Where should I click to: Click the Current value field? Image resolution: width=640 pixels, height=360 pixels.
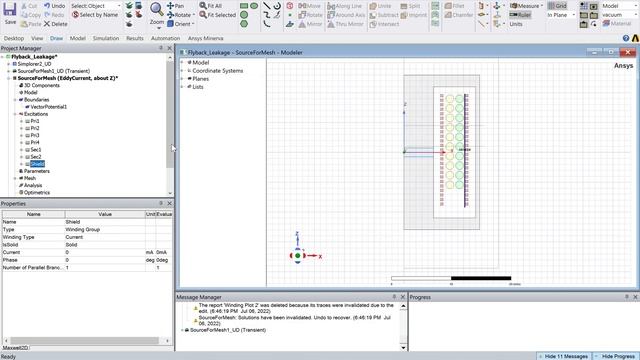[105, 252]
